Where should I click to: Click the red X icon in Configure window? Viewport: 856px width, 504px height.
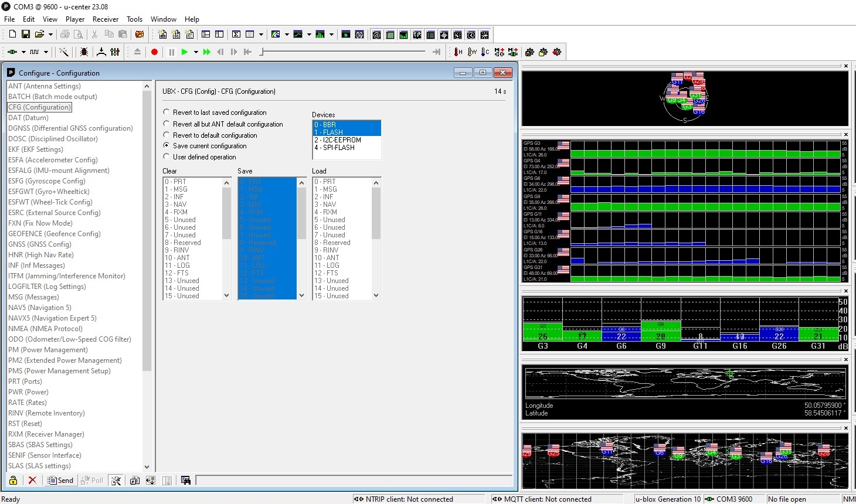(x=32, y=481)
